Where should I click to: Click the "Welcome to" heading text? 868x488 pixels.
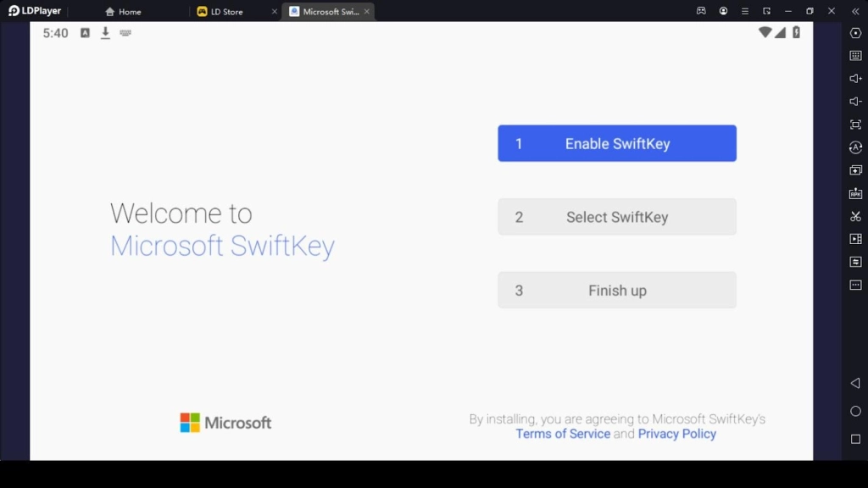(181, 213)
